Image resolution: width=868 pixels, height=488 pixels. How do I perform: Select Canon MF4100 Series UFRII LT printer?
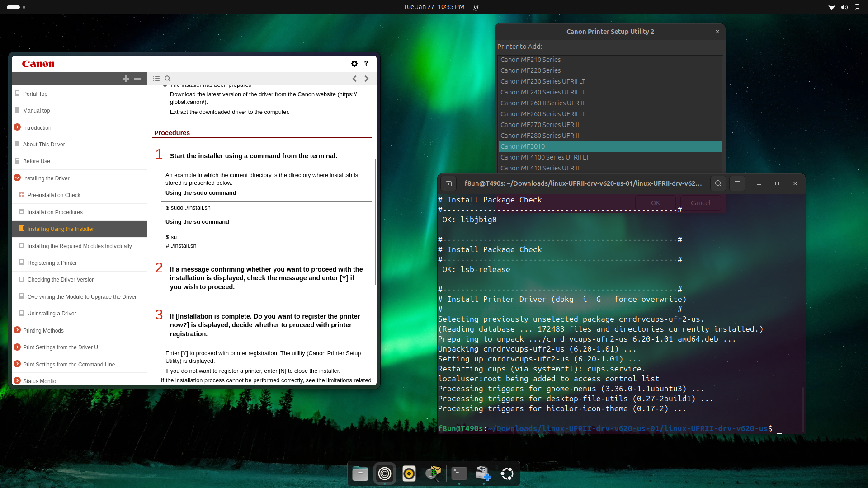pos(544,157)
